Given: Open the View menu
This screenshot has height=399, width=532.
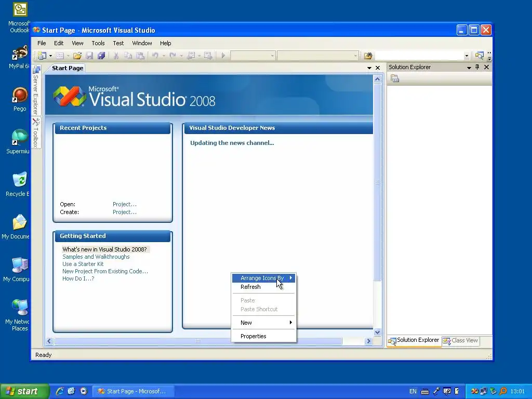Looking at the screenshot, I should click(x=77, y=43).
